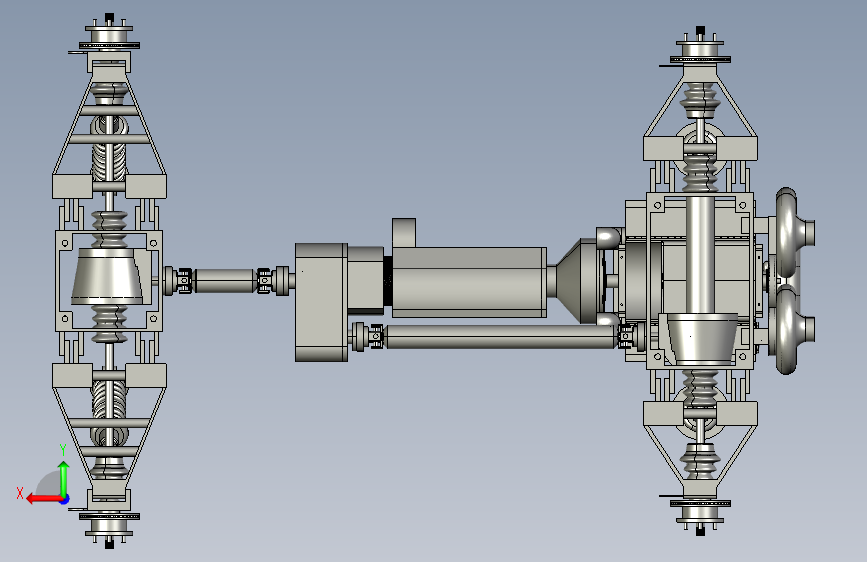Click the green Y axis arrow of the triad
The width and height of the screenshot is (867, 562).
(x=64, y=478)
